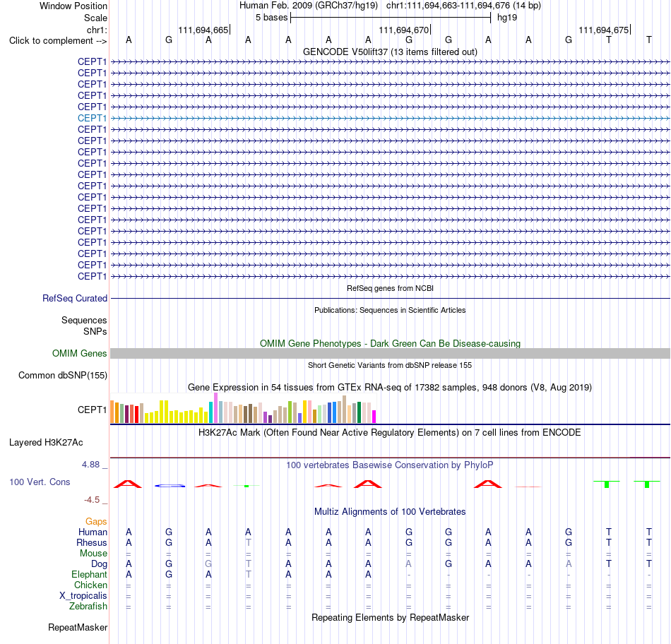Viewport: 671px width, 644px height.
Task: Click the '5 bases' scale label
Action: pyautogui.click(x=272, y=18)
